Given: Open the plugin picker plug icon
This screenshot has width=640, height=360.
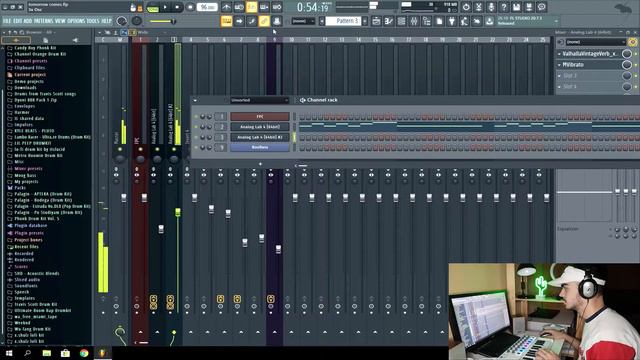Looking at the screenshot, I should [452, 21].
